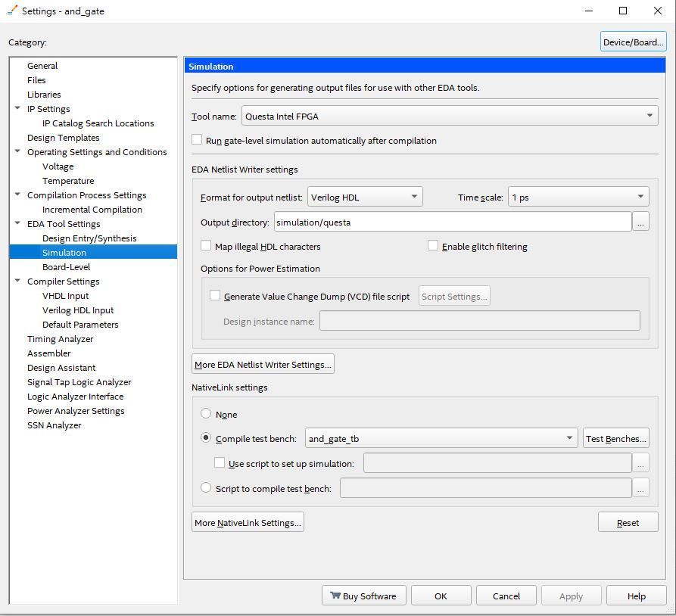Click the Test Benches button

coord(615,438)
